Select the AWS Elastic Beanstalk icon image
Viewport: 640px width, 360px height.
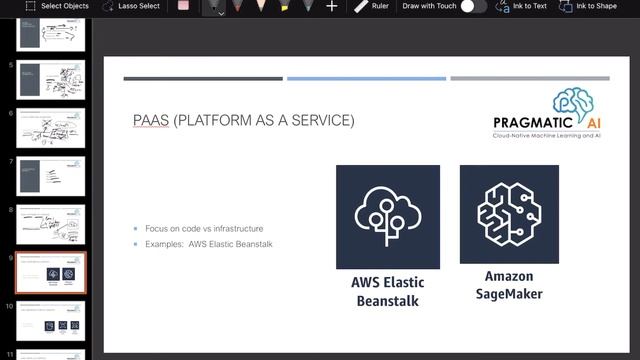(388, 217)
